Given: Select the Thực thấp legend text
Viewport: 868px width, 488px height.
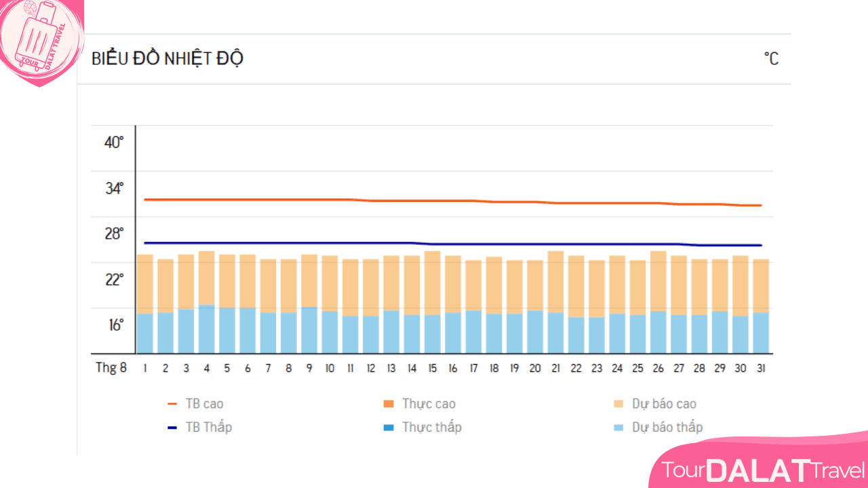Looking at the screenshot, I should coord(431,428).
